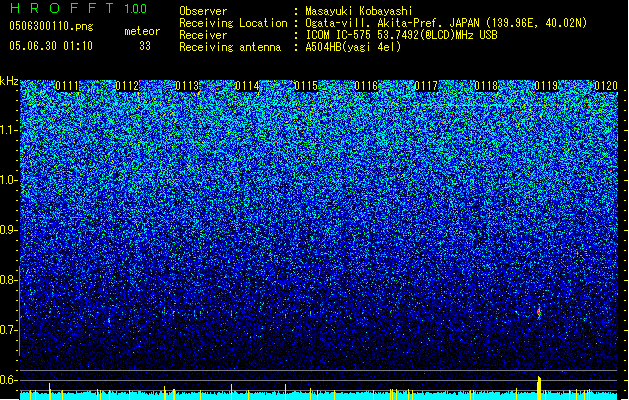Click the 0117 time marker
629x400 pixels.
tap(426, 86)
